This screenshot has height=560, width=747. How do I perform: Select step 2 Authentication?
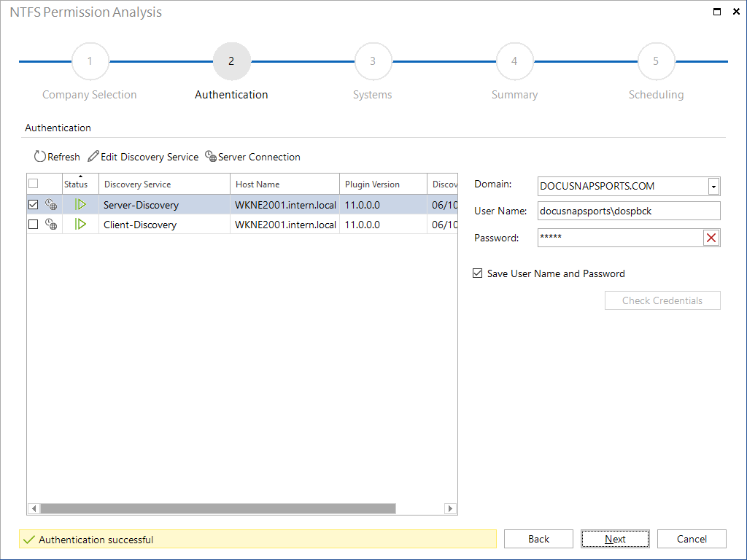[231, 61]
